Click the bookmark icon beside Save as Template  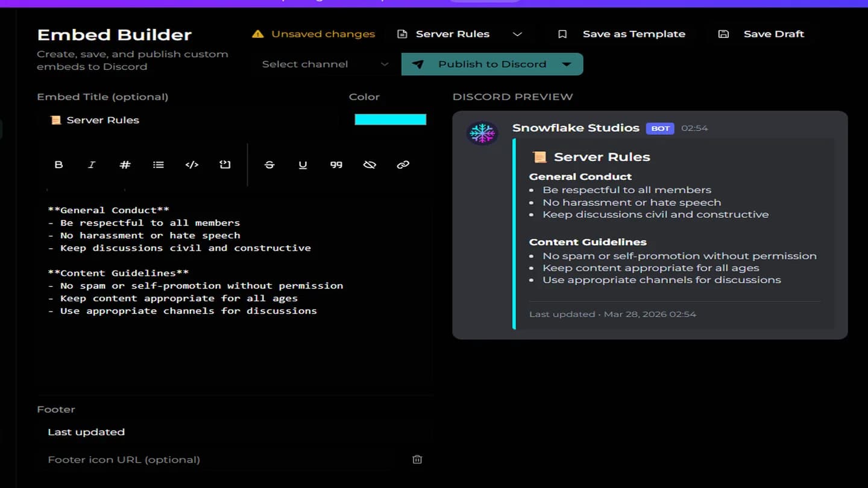[x=562, y=34]
